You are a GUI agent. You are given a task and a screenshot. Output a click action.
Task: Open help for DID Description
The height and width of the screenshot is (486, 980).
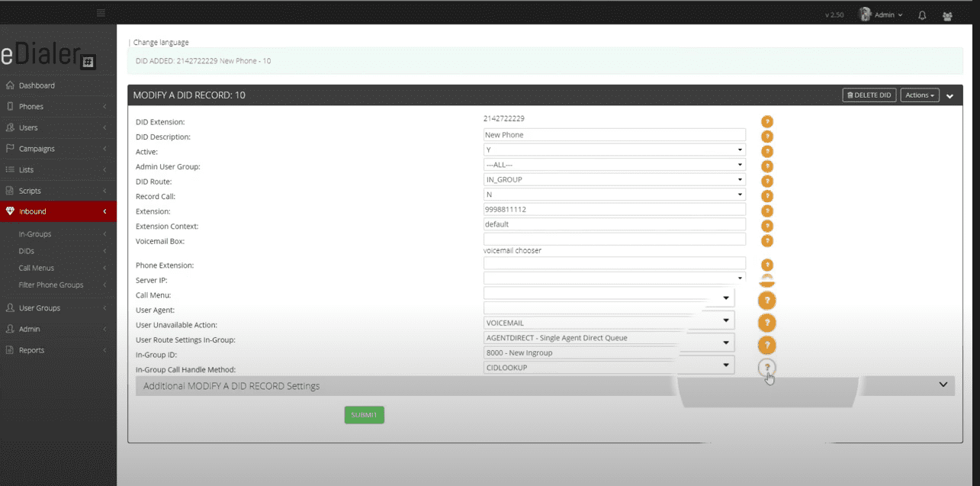767,137
